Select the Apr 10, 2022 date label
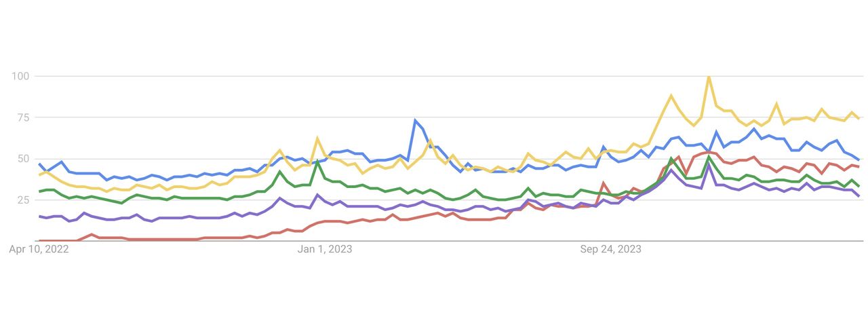 tap(39, 250)
